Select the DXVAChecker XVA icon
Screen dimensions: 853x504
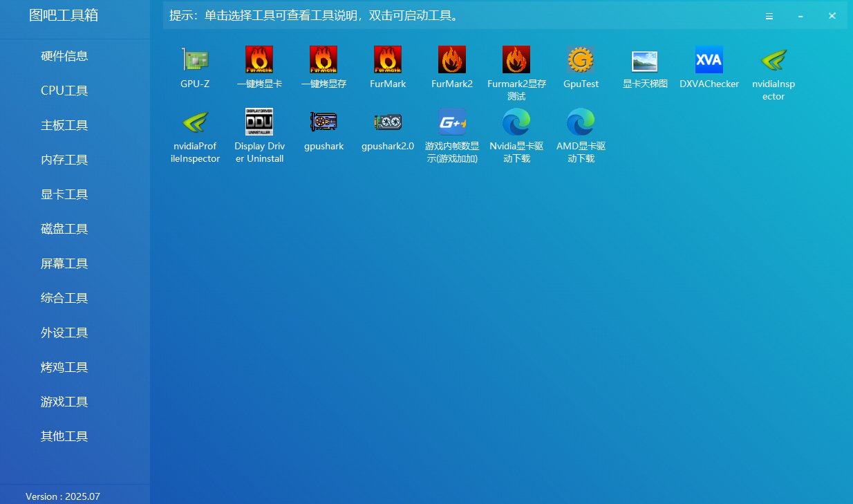tap(709, 60)
